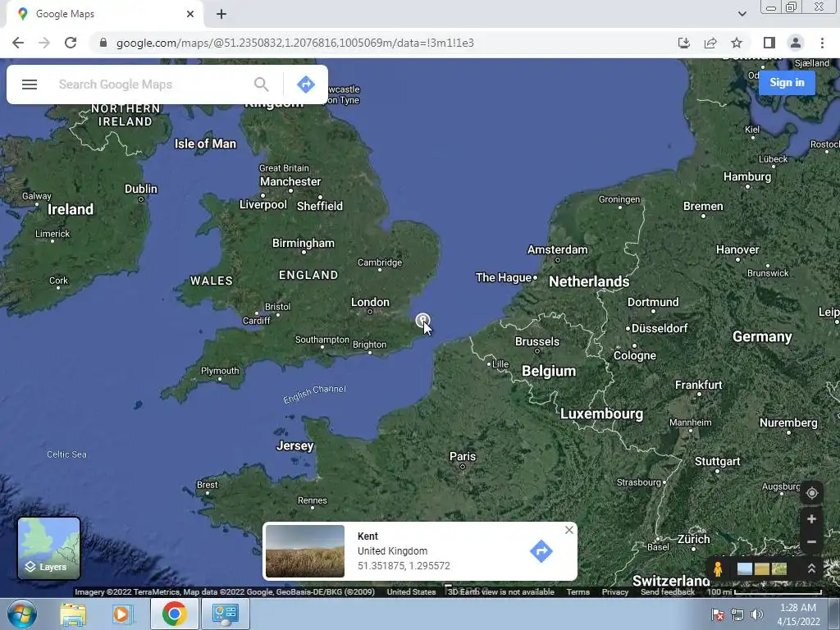
Task: Open the network tray icon
Action: (x=737, y=614)
